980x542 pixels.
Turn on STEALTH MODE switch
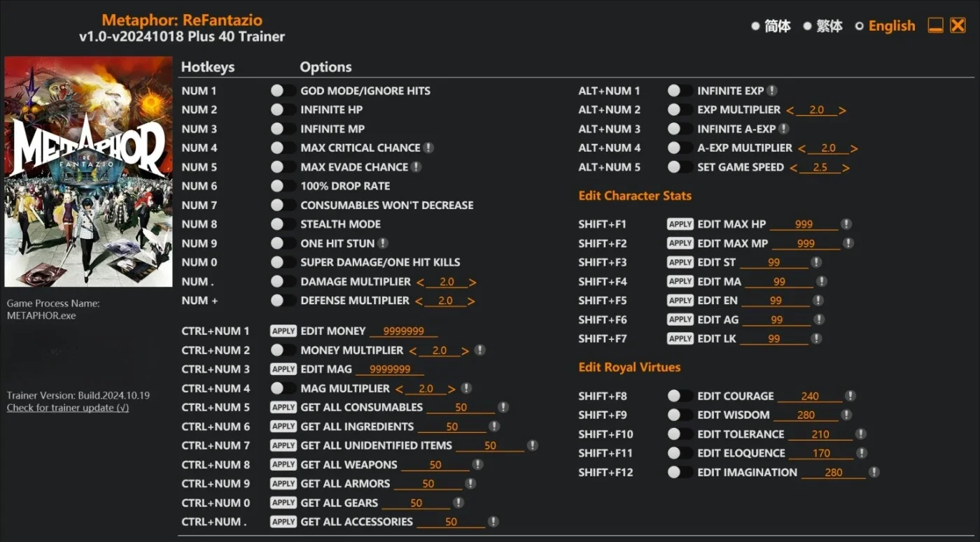click(283, 224)
